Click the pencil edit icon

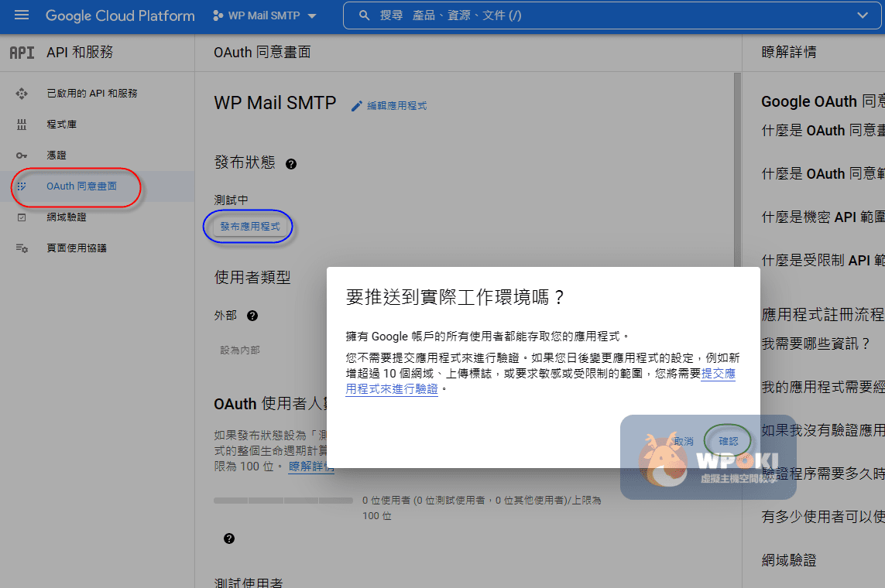[356, 106]
